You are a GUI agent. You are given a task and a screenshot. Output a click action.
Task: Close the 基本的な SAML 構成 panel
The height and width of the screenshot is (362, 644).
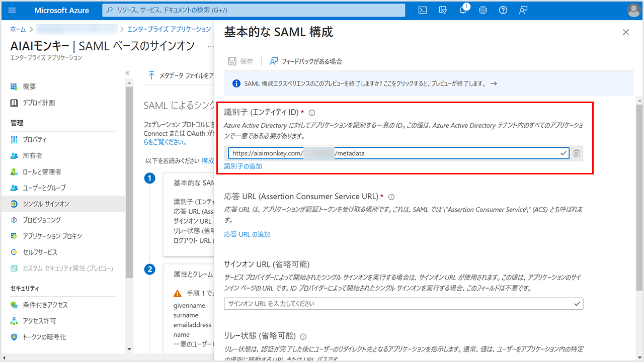[626, 32]
